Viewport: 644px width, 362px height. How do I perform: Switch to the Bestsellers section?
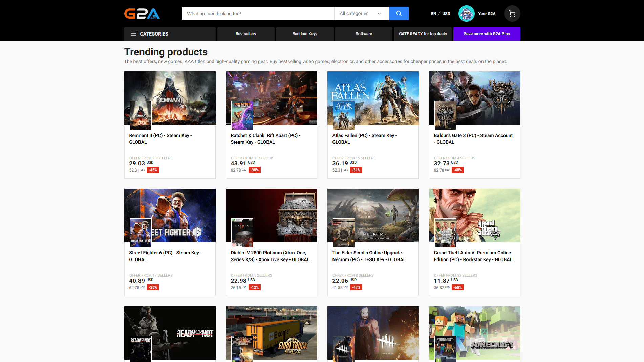click(246, 34)
